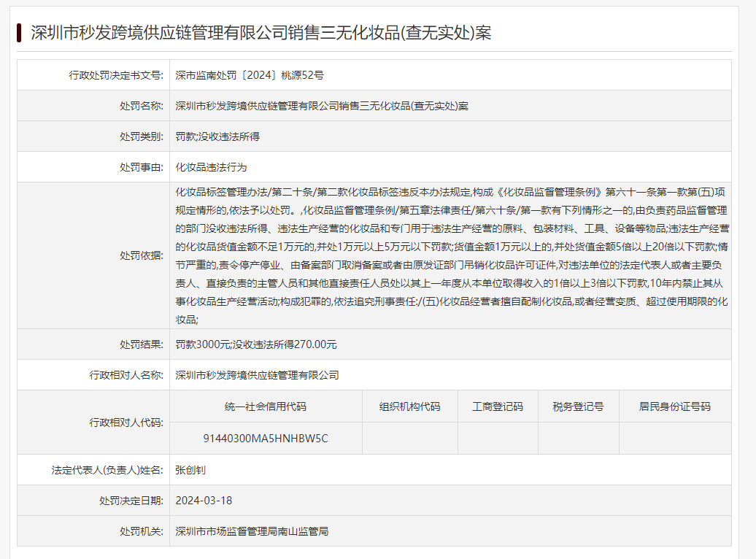Image resolution: width=756 pixels, height=559 pixels.
Task: Click the document number 深市监南处罚〔2024〕桃源52号
Action: pyautogui.click(x=250, y=75)
